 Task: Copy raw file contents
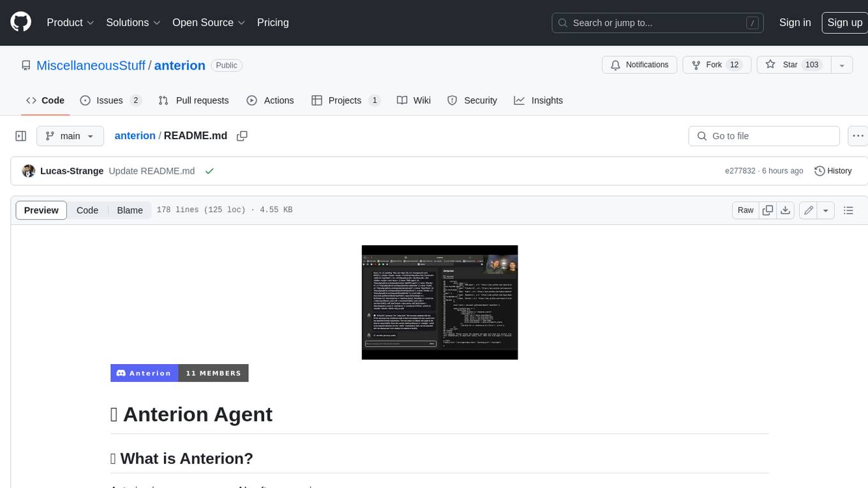[x=768, y=210]
